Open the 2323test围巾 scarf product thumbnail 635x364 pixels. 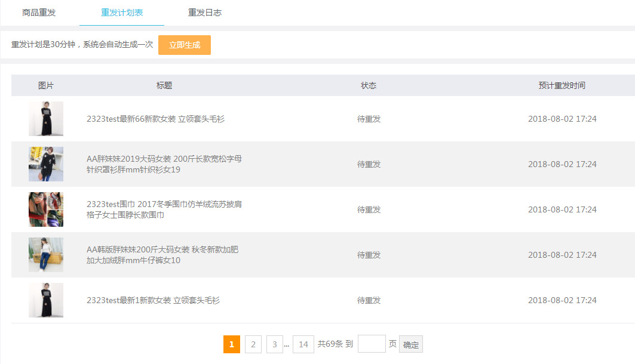46,209
